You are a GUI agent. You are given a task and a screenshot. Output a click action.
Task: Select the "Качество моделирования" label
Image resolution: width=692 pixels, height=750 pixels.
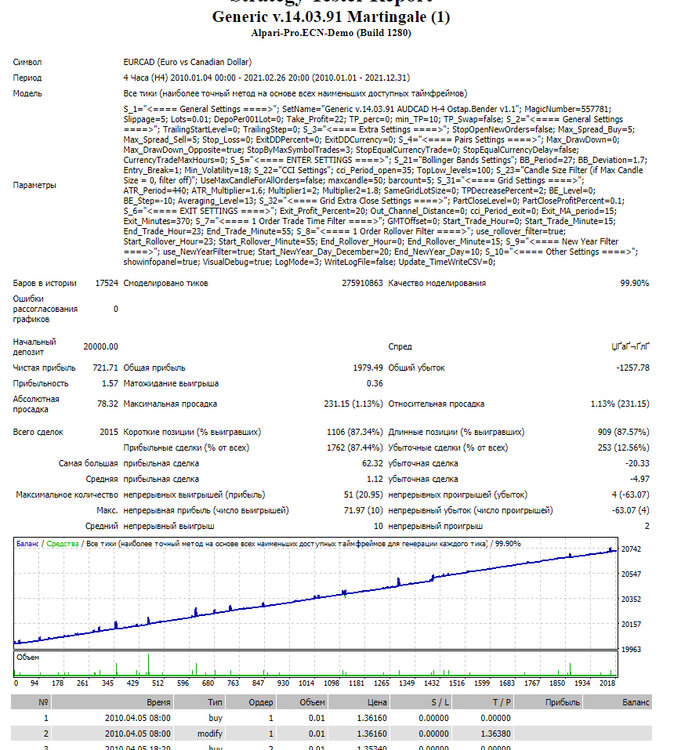tap(437, 283)
